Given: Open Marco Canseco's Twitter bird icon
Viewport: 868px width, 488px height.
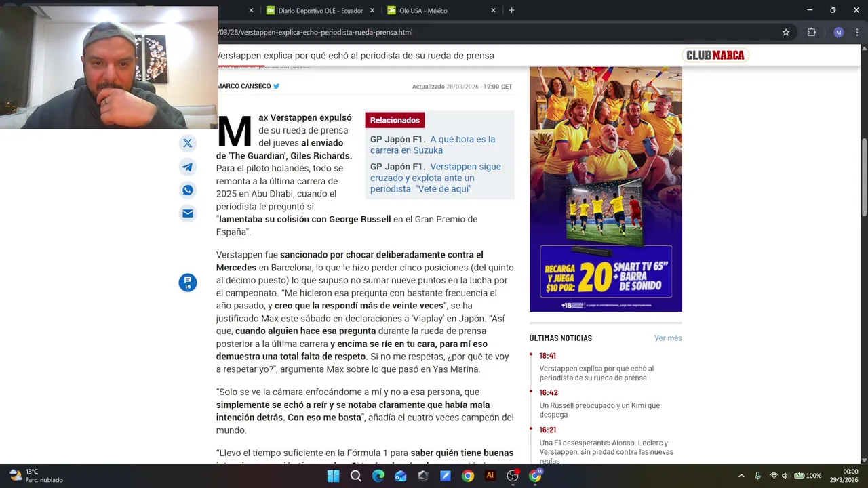Looking at the screenshot, I should pyautogui.click(x=276, y=86).
